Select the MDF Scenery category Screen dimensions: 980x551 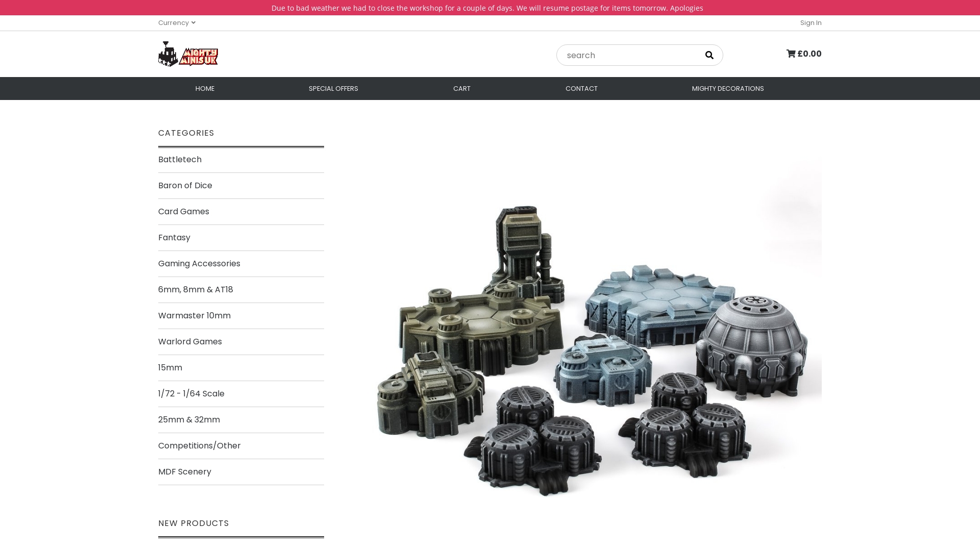[x=184, y=472]
